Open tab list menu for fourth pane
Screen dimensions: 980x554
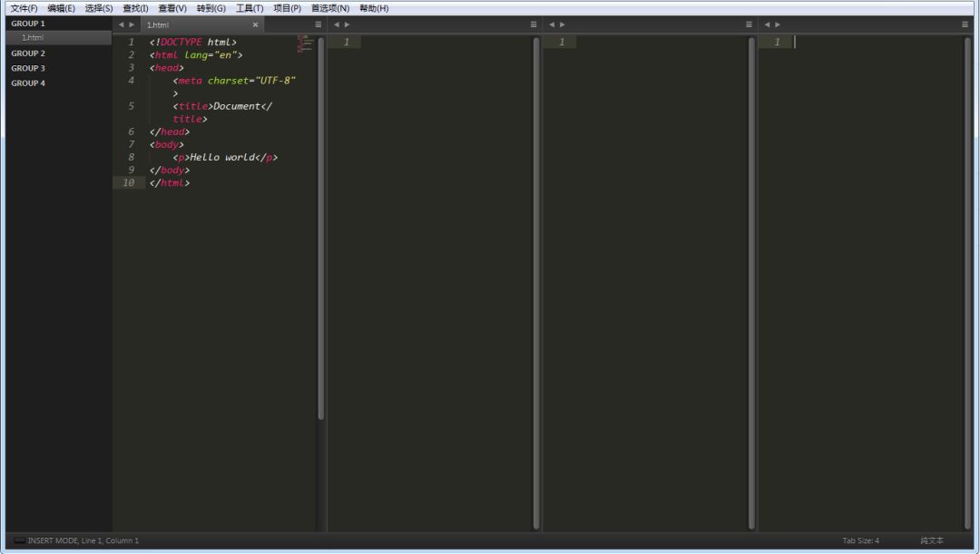[965, 24]
